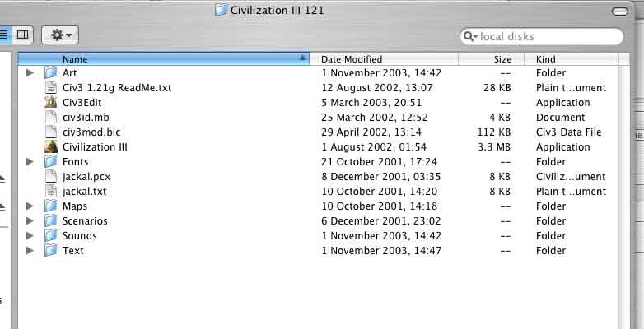Click the 4 KB size value
This screenshot has width=644, height=329.
click(x=500, y=117)
